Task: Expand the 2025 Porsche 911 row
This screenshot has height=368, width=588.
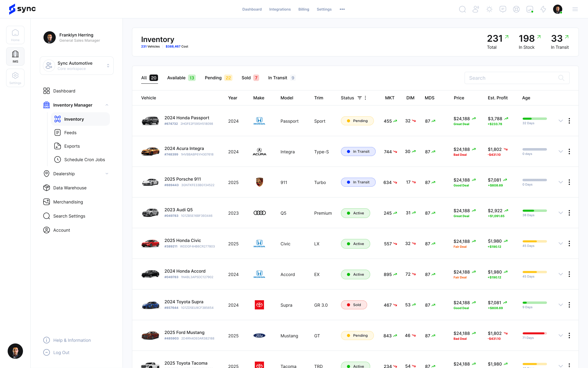Action: (561, 182)
